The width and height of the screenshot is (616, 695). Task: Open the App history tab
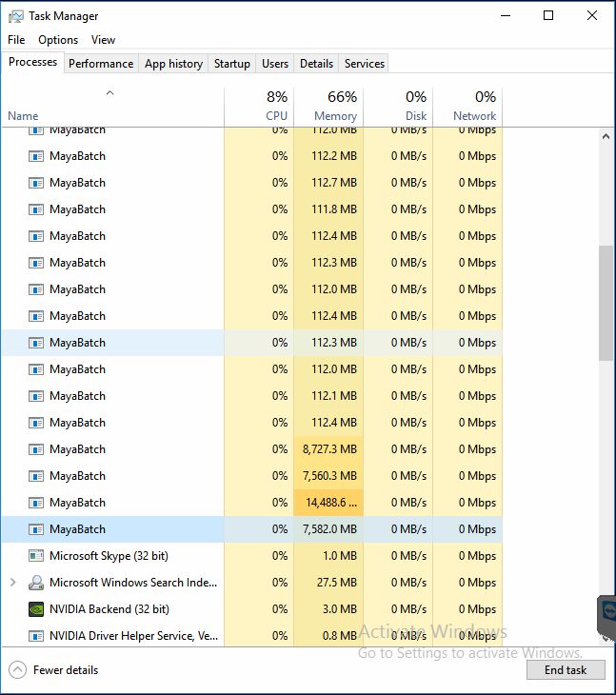tap(173, 64)
